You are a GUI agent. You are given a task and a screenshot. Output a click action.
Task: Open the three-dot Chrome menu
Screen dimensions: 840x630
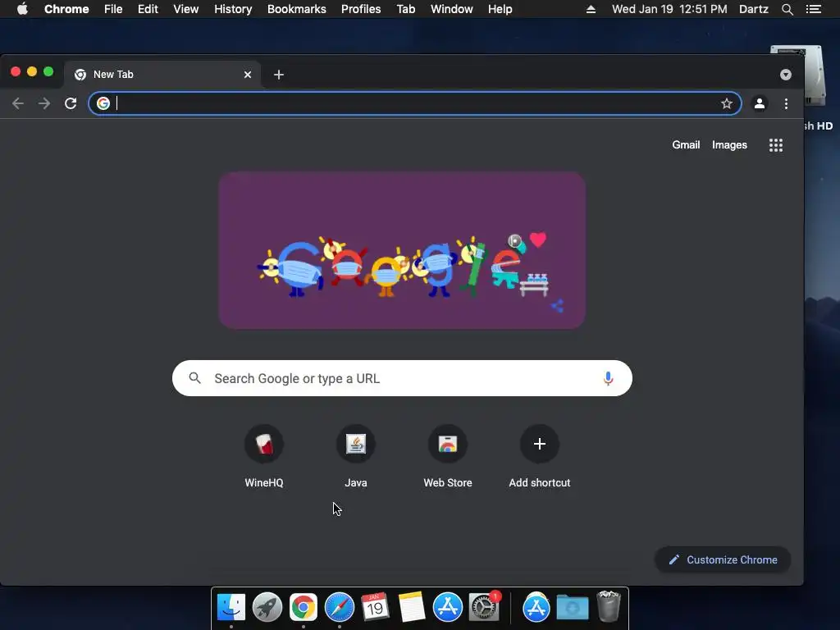[x=786, y=103]
